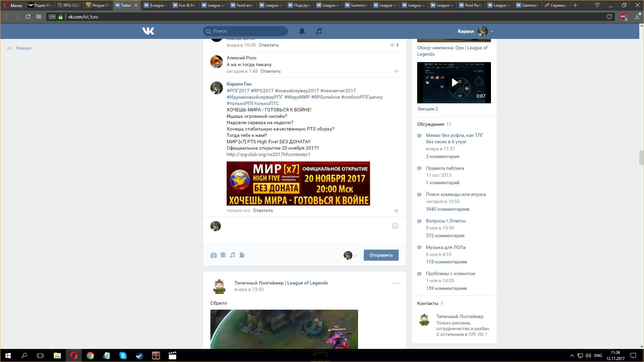Screen dimensions: 644x362
Task: Like Алексей Росс's comment
Action: (396, 71)
